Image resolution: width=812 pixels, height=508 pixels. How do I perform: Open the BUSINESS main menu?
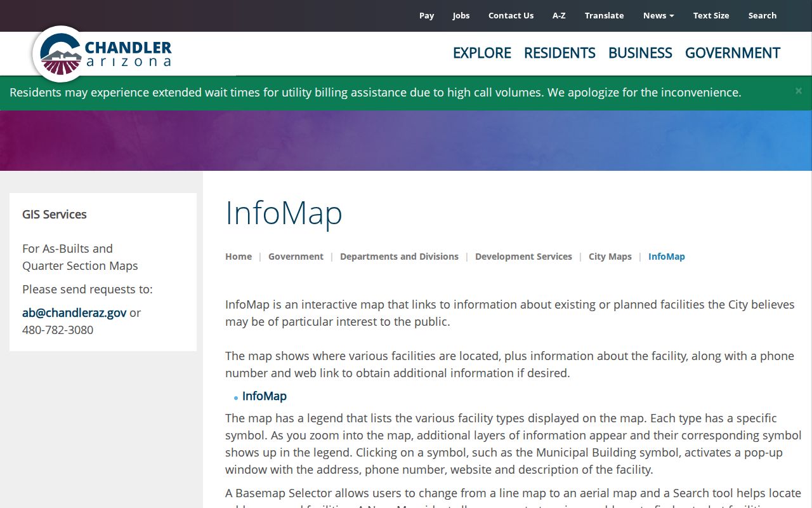640,53
